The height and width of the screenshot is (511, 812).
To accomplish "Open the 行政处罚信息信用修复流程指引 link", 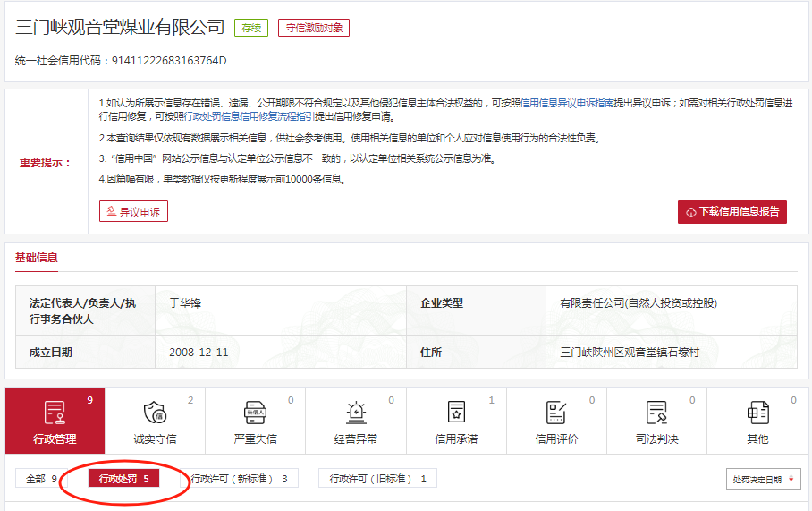I will click(x=248, y=117).
